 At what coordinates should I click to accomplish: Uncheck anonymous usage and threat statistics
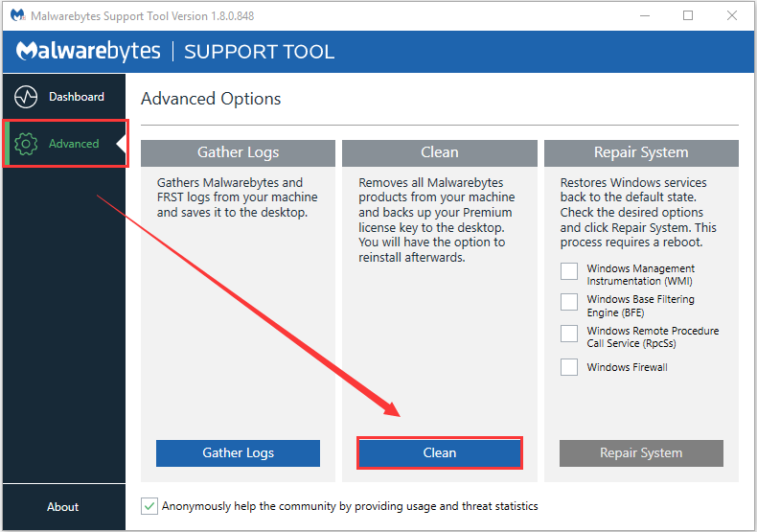click(149, 506)
